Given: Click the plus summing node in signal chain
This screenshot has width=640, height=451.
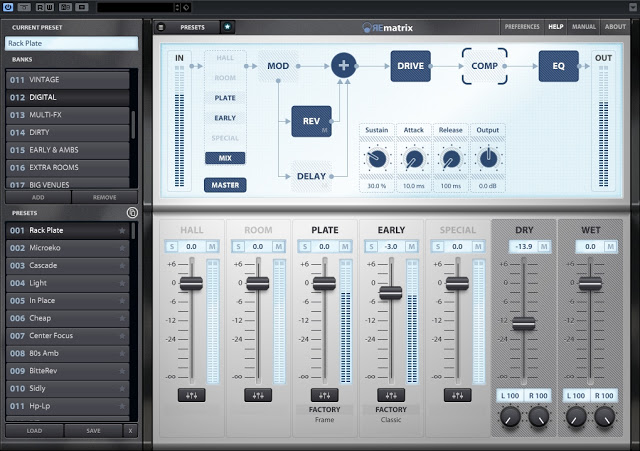Looking at the screenshot, I should coord(344,66).
